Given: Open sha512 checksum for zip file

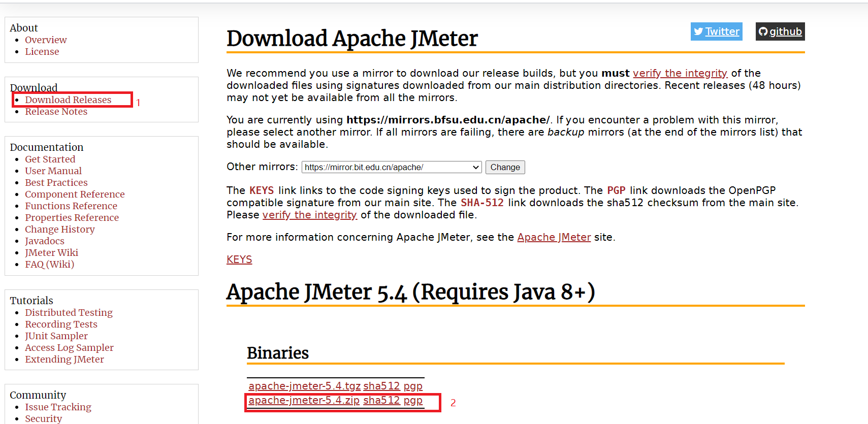Looking at the screenshot, I should click(381, 400).
